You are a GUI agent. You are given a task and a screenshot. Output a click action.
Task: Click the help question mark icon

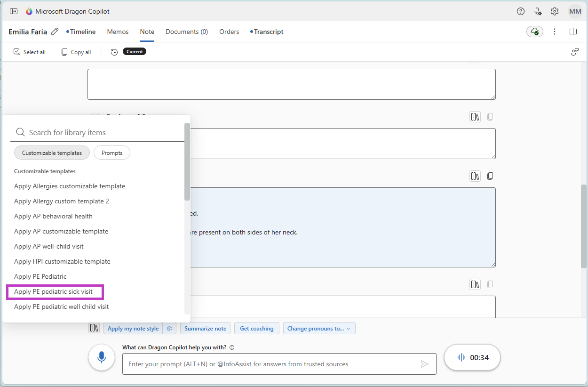tap(520, 11)
